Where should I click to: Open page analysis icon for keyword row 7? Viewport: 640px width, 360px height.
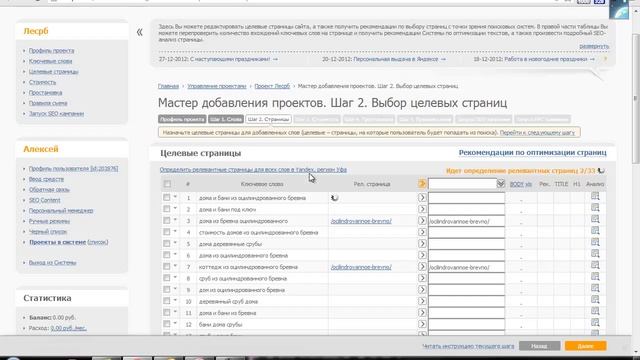(x=595, y=265)
